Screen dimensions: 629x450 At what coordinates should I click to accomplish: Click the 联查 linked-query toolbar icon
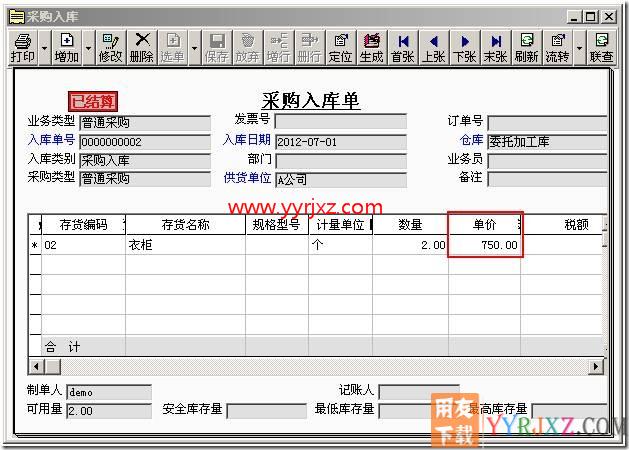coord(601,48)
